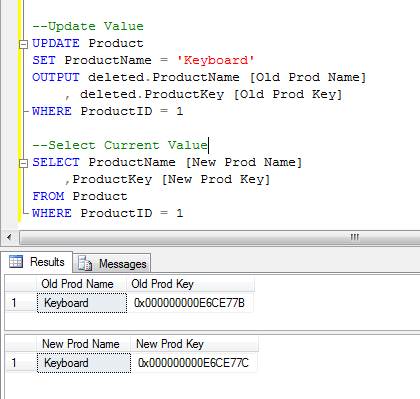This screenshot has height=399, width=420.
Task: Select row 1 header in first result grid
Action: (21, 303)
